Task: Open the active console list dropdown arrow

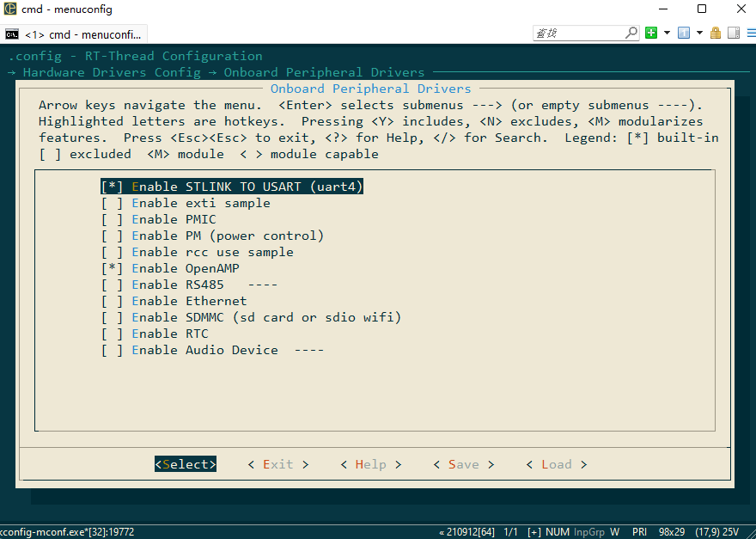Action: click(699, 34)
